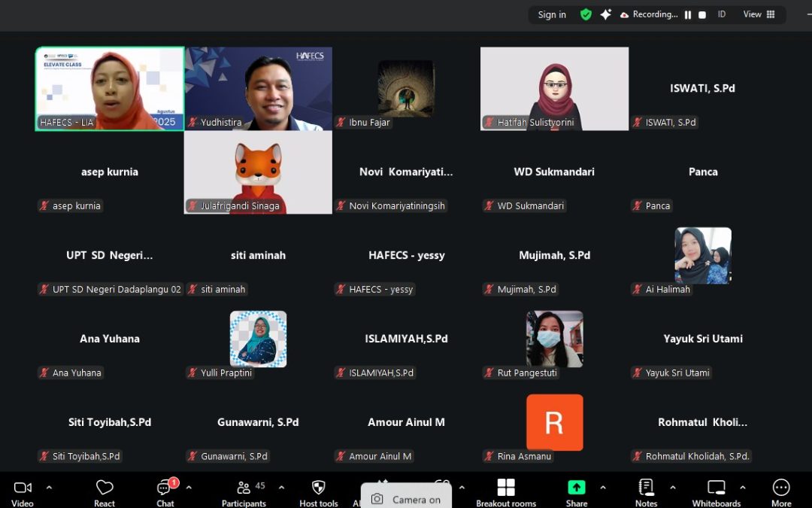
Task: Click the Video camera icon
Action: (x=23, y=488)
